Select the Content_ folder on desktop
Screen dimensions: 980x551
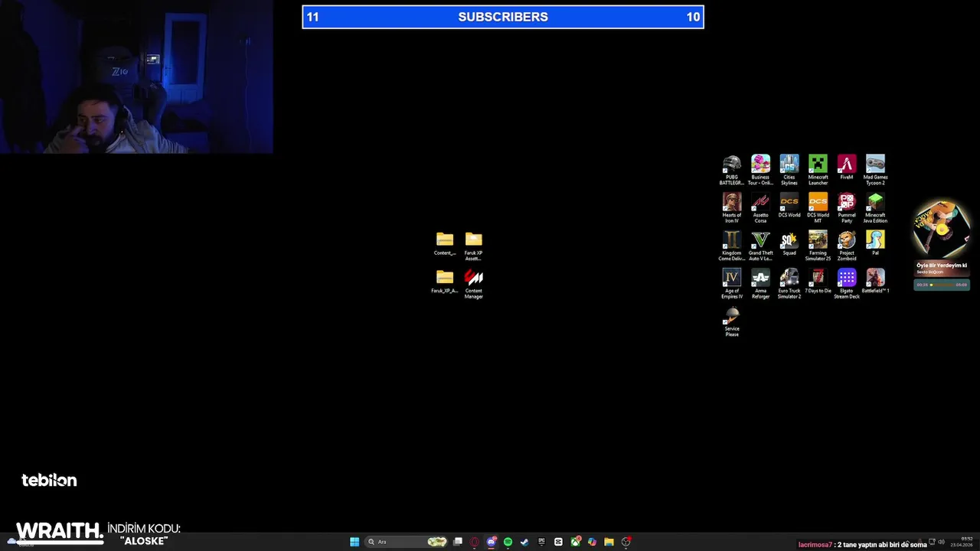445,243
